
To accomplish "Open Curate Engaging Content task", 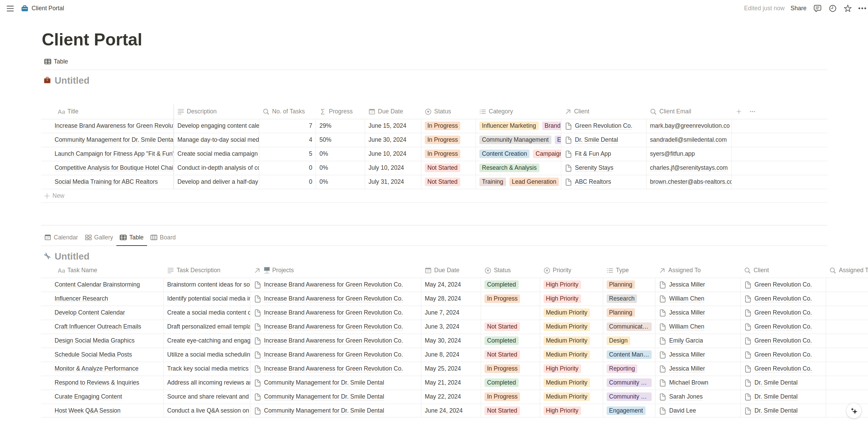I will coord(88,397).
